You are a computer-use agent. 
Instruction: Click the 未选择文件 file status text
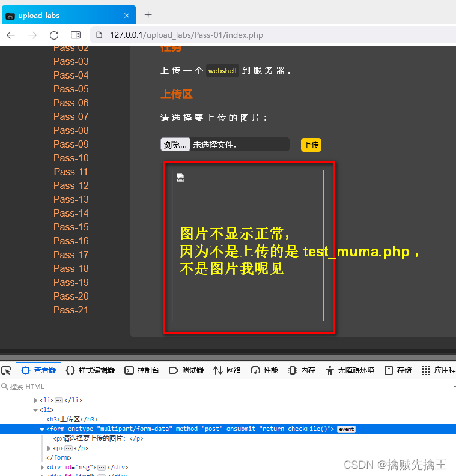[x=215, y=145]
